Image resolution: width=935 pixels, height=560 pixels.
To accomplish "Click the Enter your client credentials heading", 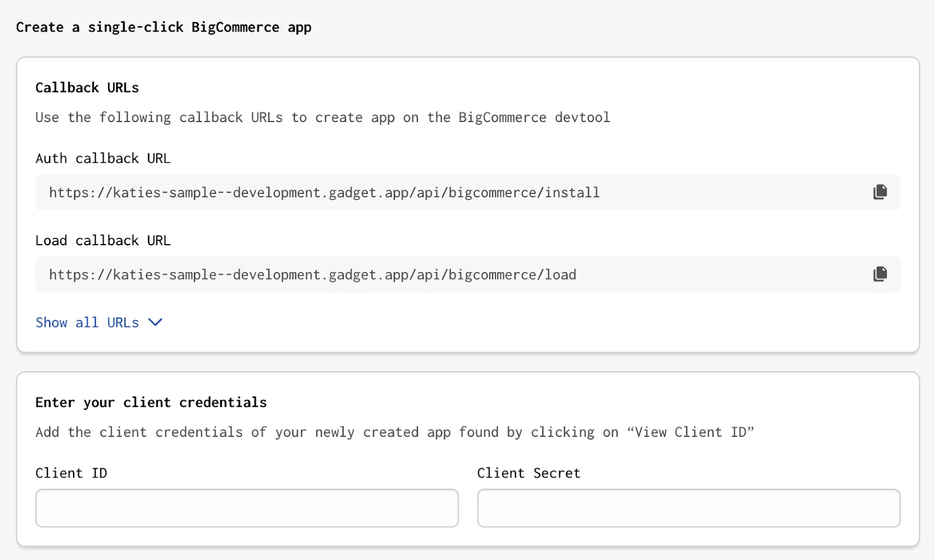I will click(151, 402).
